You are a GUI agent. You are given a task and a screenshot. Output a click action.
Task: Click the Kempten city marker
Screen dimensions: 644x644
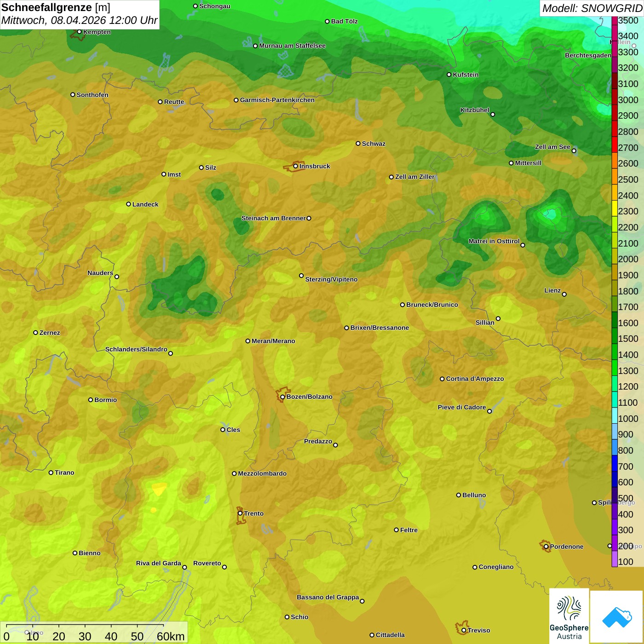point(79,32)
